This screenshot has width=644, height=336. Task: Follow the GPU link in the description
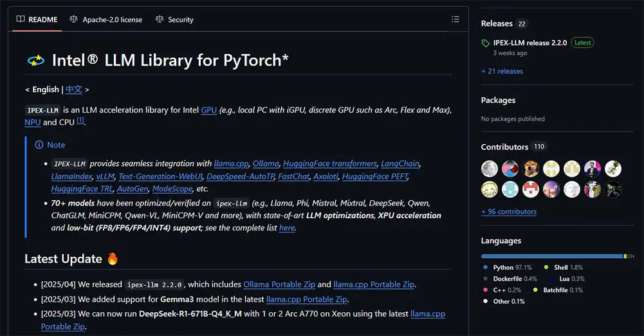click(x=208, y=109)
